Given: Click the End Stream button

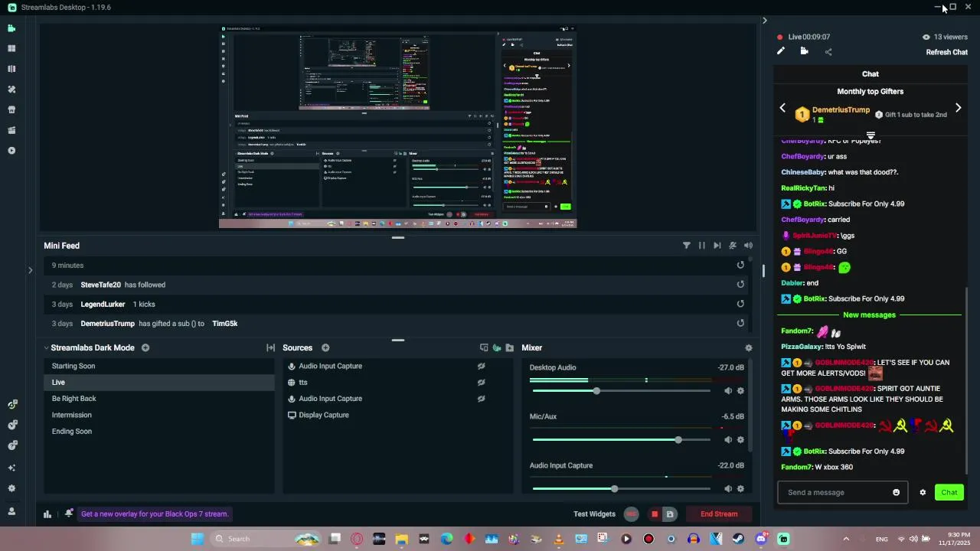Looking at the screenshot, I should [x=719, y=514].
